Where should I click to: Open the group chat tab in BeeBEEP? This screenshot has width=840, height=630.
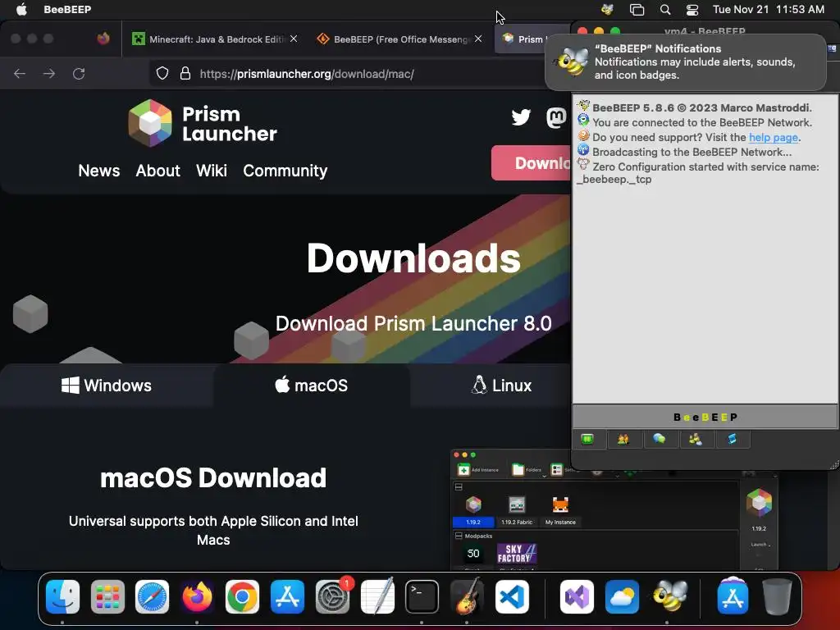[x=696, y=440]
